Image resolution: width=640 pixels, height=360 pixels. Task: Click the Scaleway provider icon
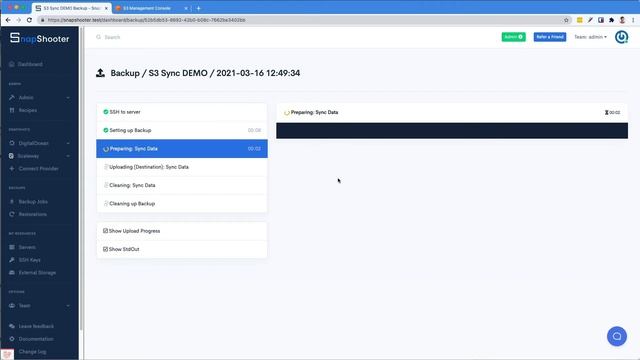point(11,156)
